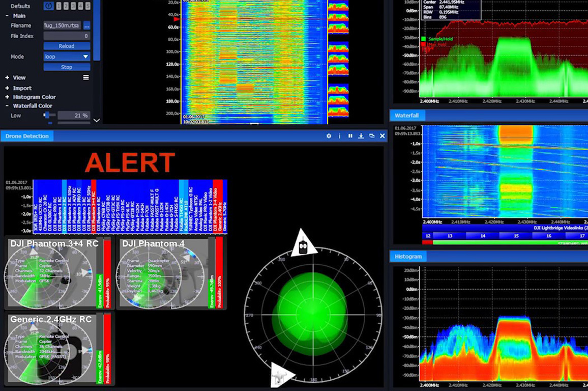Browse for file with ellipsis button
Viewport: 588px width, 391px height.
[86, 25]
